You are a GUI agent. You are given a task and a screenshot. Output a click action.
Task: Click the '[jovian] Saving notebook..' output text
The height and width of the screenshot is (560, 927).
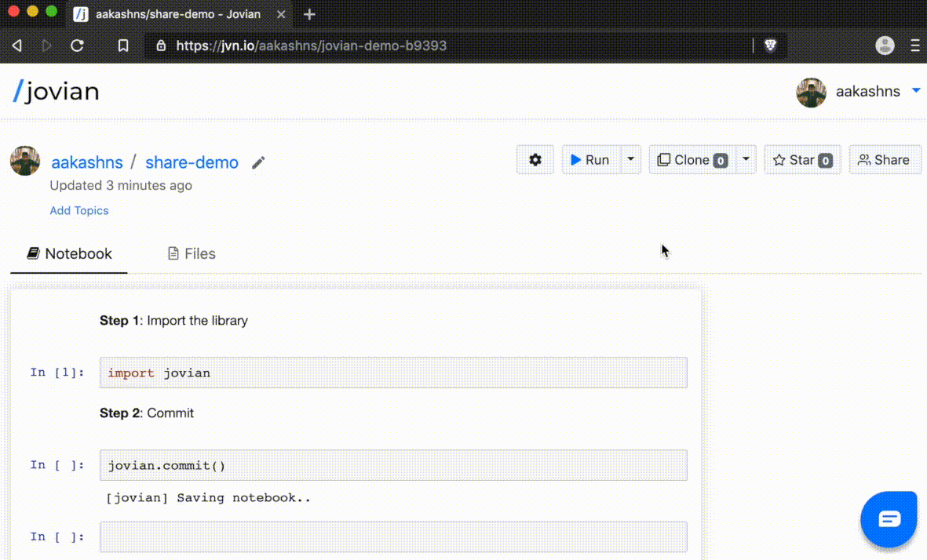[208, 498]
